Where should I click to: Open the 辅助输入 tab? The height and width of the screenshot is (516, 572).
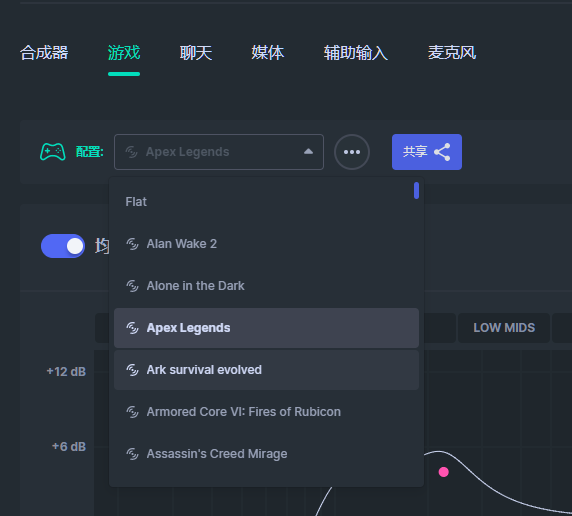click(x=356, y=53)
